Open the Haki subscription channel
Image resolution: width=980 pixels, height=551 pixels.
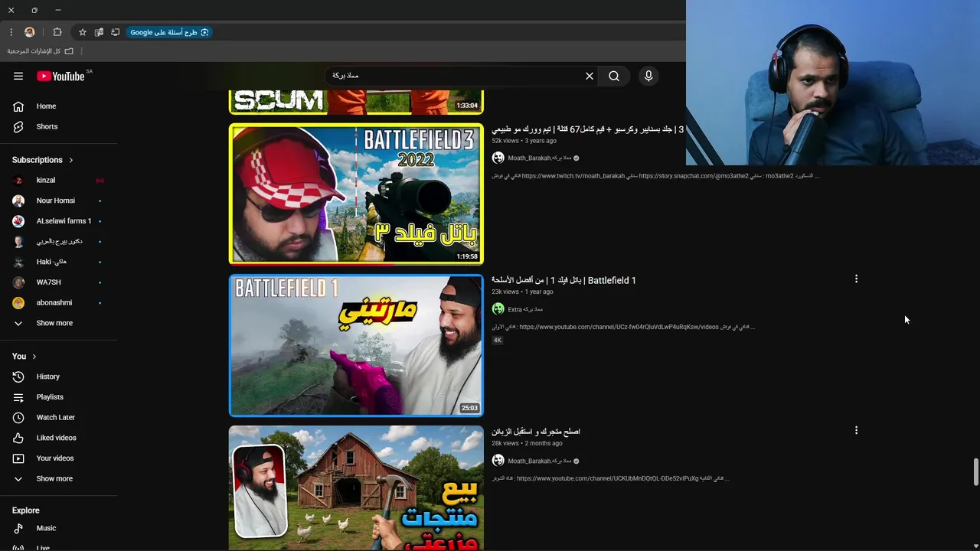click(x=59, y=262)
